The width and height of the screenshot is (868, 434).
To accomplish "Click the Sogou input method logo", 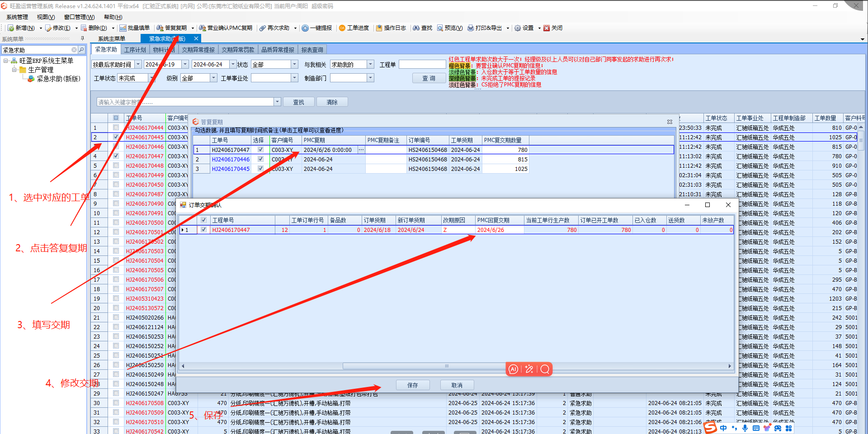I will click(710, 428).
